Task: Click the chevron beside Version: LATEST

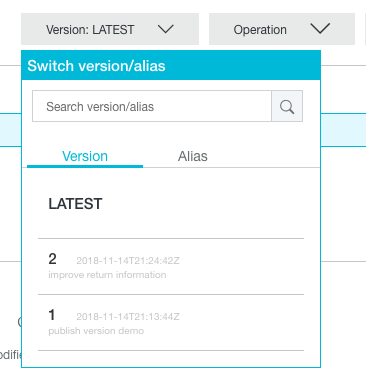Action: (x=166, y=29)
